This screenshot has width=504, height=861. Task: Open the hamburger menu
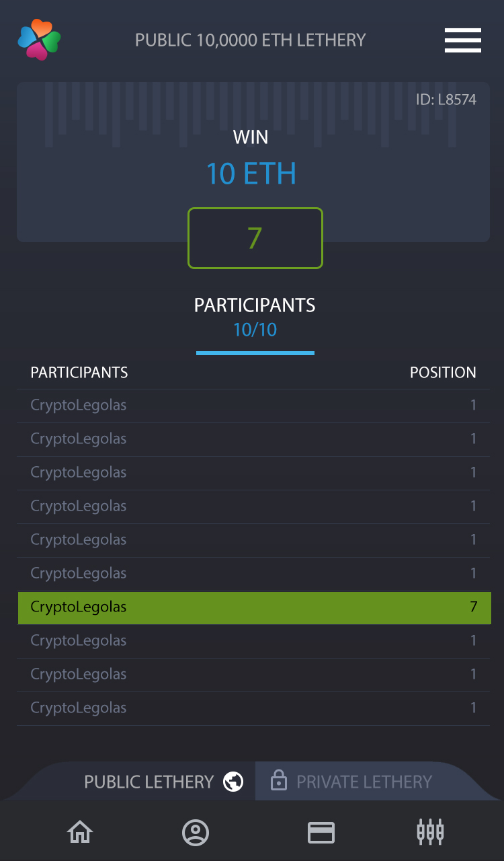point(462,40)
